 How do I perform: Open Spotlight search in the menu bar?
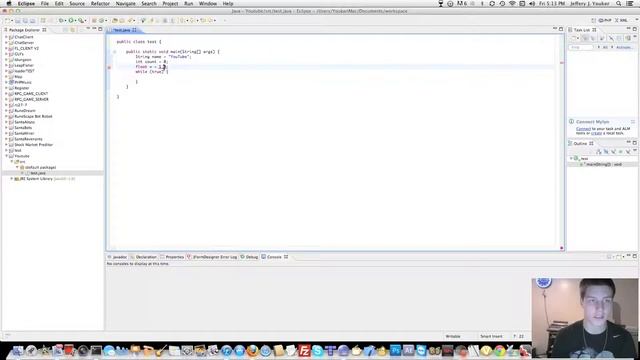(x=619, y=3)
